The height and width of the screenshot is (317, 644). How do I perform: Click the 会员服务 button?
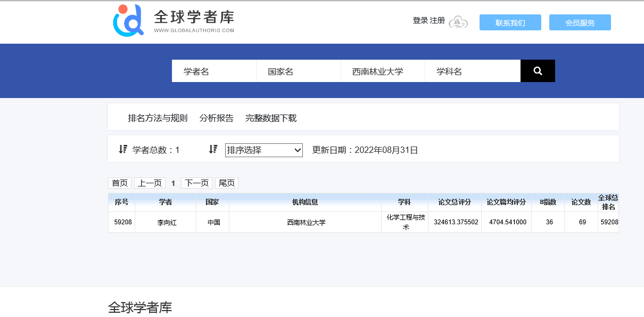580,22
